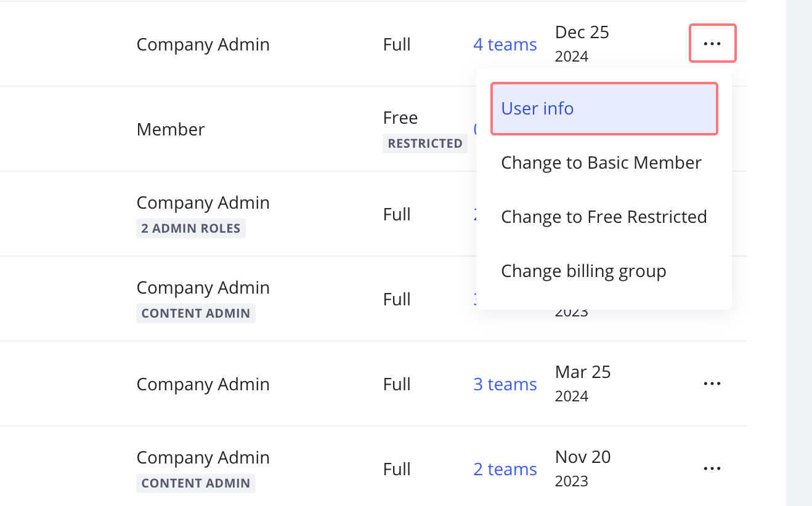812x506 pixels.
Task: Click the 2 ADMIN ROLES badge
Action: [x=190, y=228]
